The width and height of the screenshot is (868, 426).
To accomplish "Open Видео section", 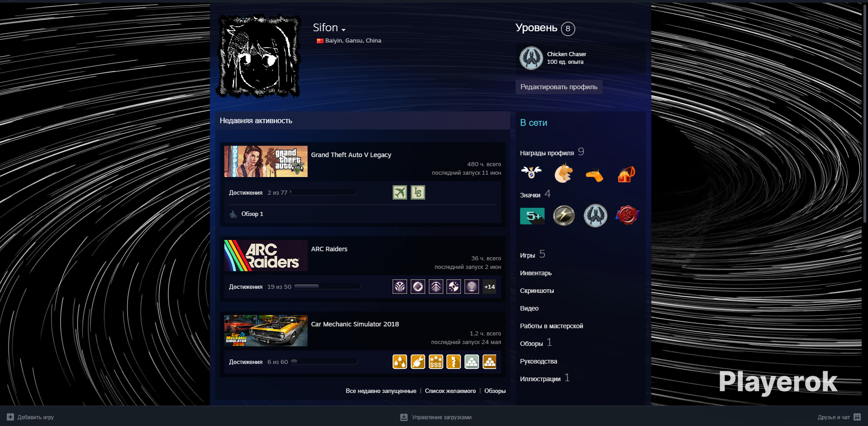I will tap(529, 308).
